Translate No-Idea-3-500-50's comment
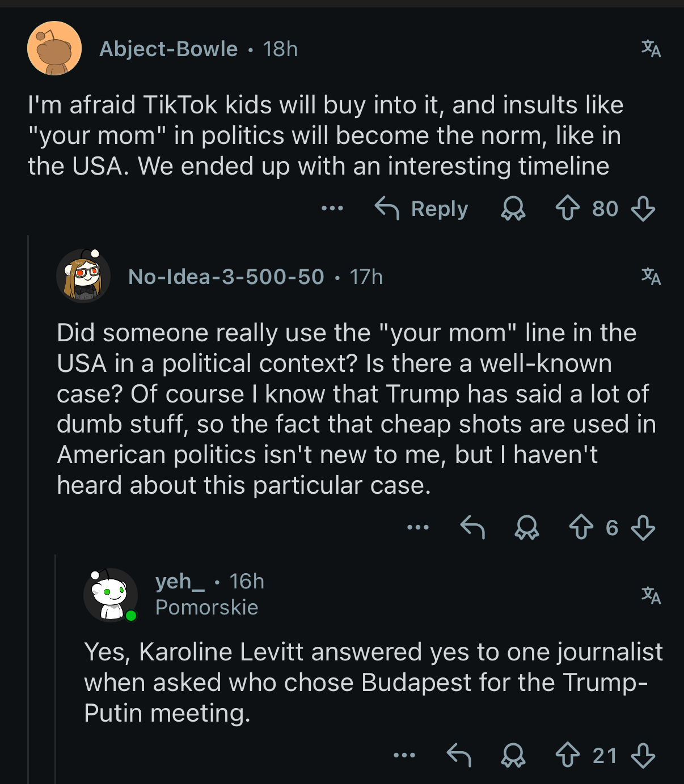This screenshot has height=784, width=684. pyautogui.click(x=651, y=277)
